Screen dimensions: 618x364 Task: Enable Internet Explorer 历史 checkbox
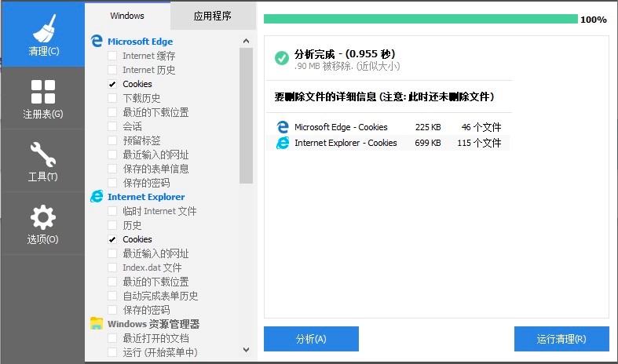[x=112, y=225]
